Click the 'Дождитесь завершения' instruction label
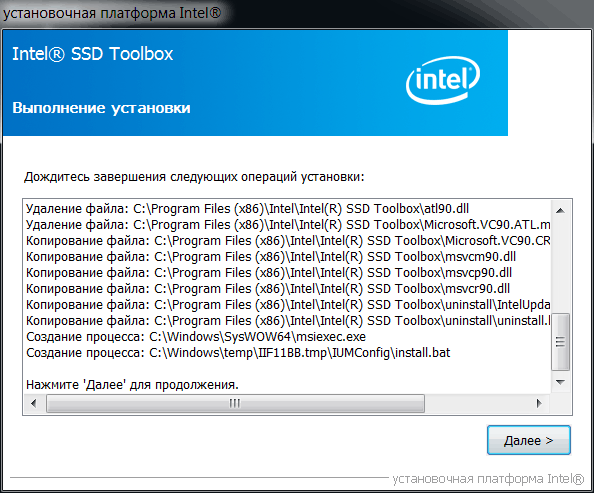 pyautogui.click(x=194, y=177)
